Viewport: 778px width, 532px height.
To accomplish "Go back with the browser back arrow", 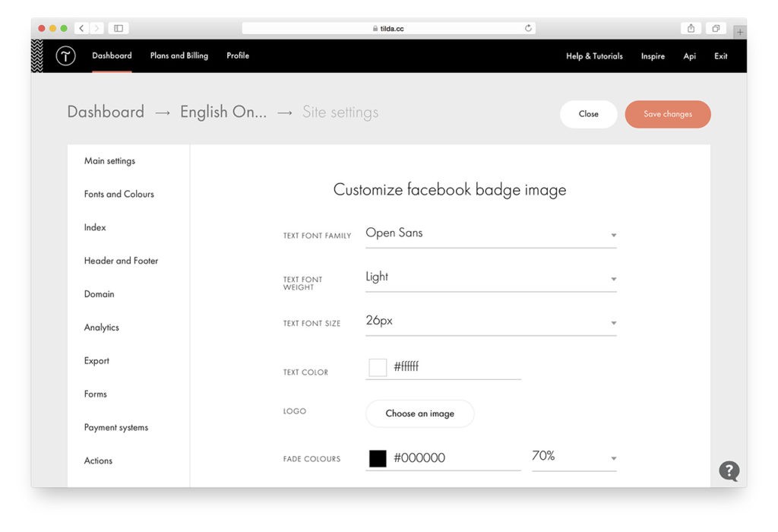I will point(81,28).
